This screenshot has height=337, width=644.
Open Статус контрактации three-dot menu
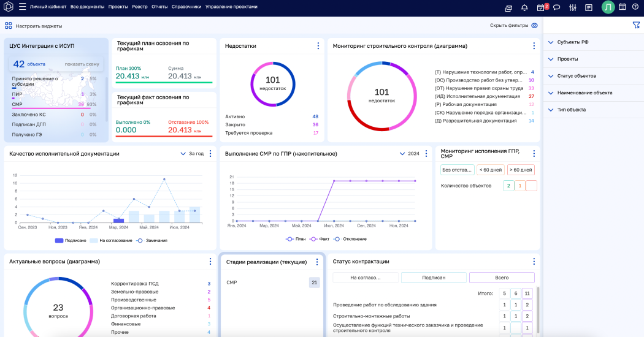(534, 262)
